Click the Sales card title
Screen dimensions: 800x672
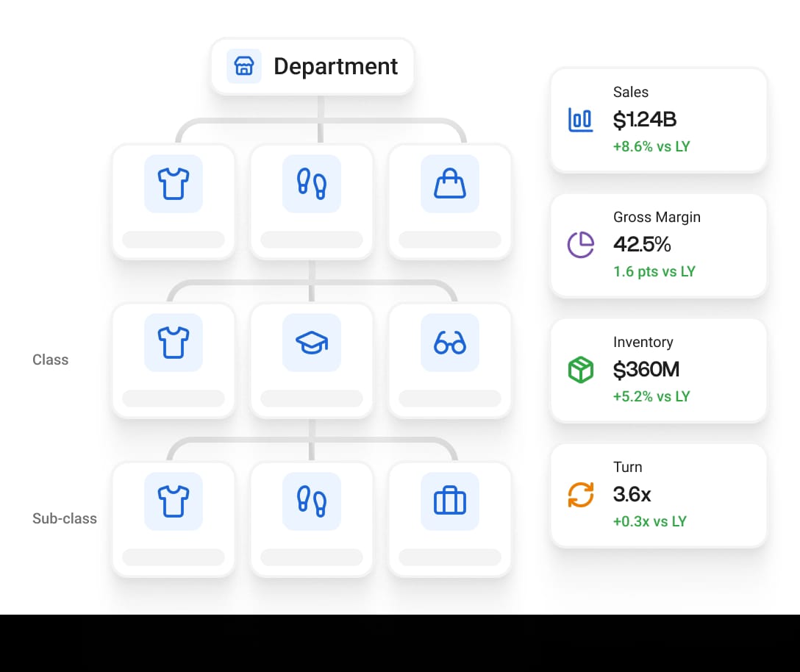click(x=631, y=92)
